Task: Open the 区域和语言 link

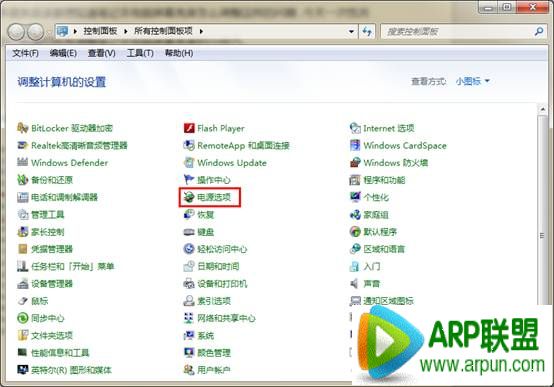Action: [x=384, y=249]
